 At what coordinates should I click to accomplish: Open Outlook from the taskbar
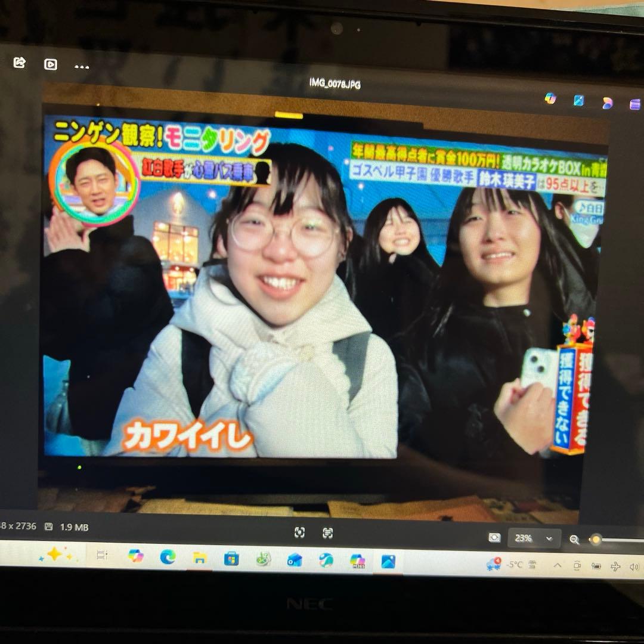295,559
